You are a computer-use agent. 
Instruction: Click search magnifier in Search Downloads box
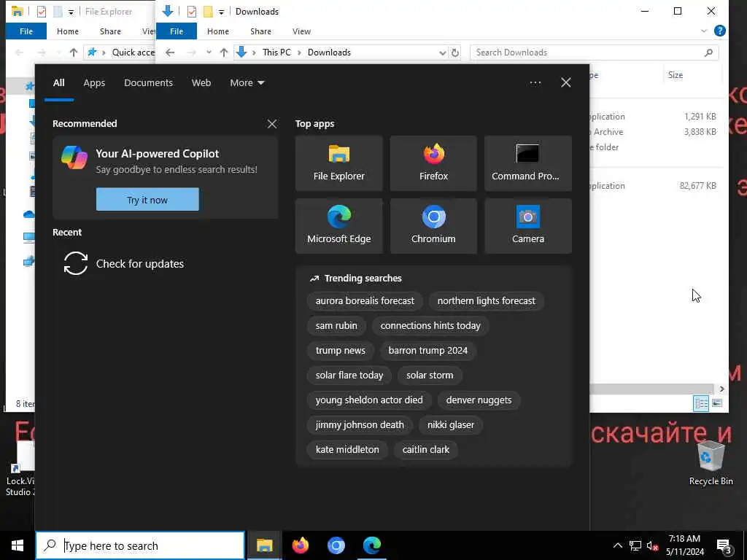tap(708, 52)
